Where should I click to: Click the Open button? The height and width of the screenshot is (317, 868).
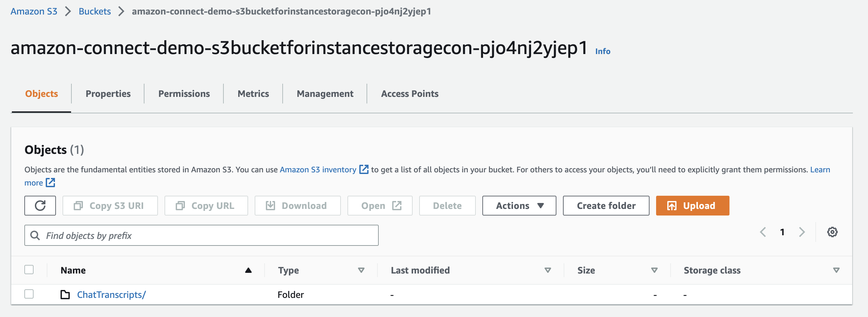(x=380, y=206)
